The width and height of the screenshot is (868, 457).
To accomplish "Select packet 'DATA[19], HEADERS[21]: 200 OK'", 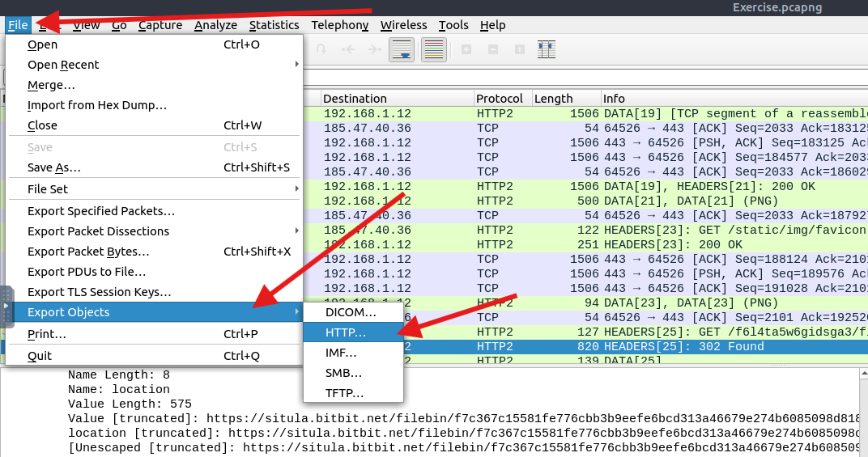I will tap(585, 186).
